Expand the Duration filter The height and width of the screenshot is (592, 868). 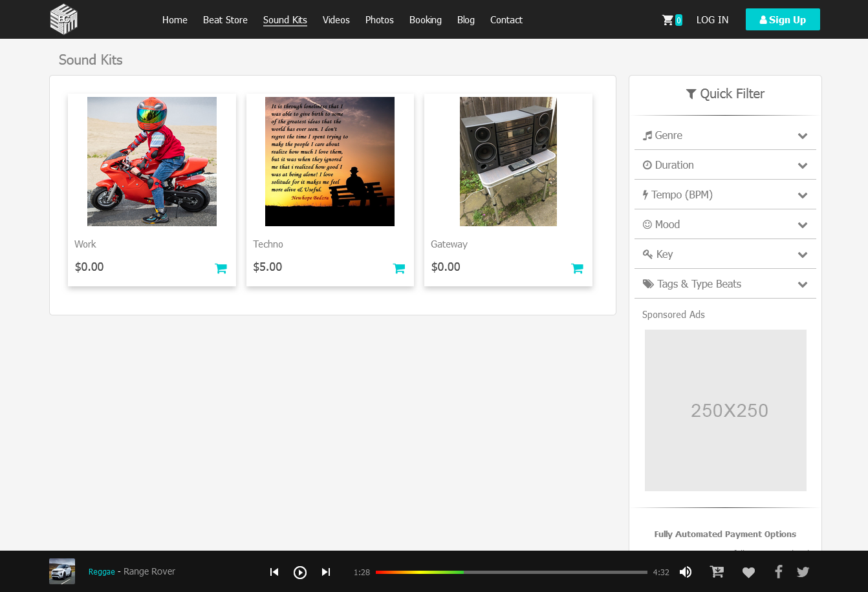(725, 165)
